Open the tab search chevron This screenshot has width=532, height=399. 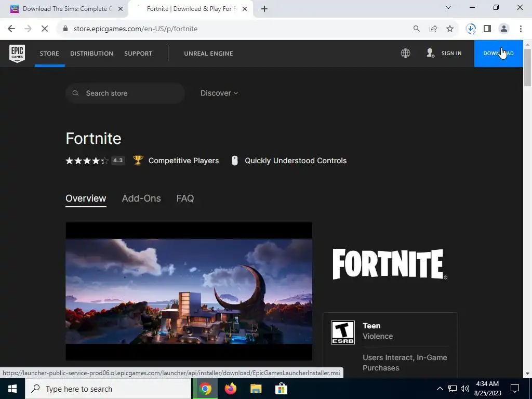point(448,7)
